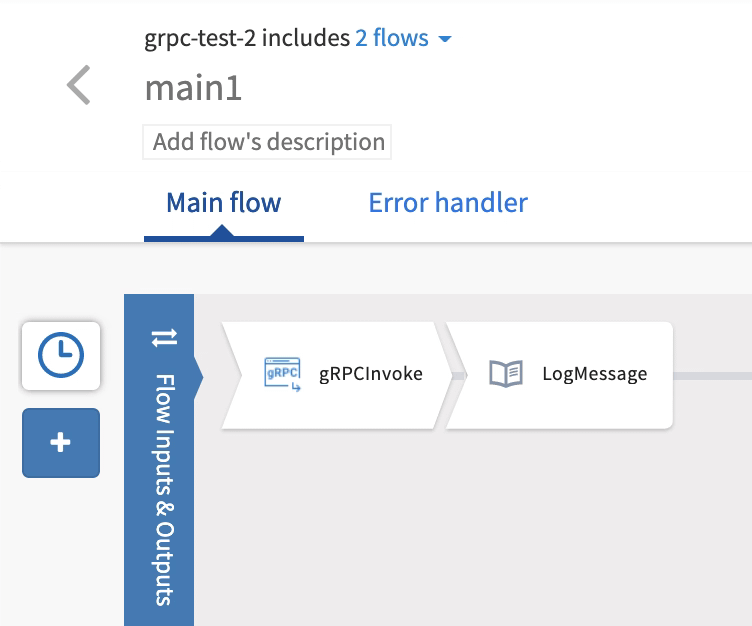Viewport: 752px width, 626px height.
Task: Click the plus add button
Action: (61, 442)
